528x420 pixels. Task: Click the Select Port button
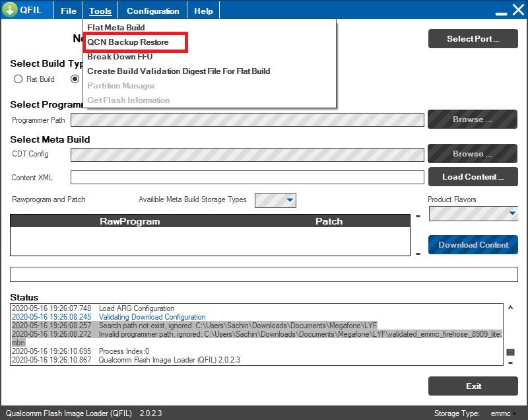pos(473,38)
